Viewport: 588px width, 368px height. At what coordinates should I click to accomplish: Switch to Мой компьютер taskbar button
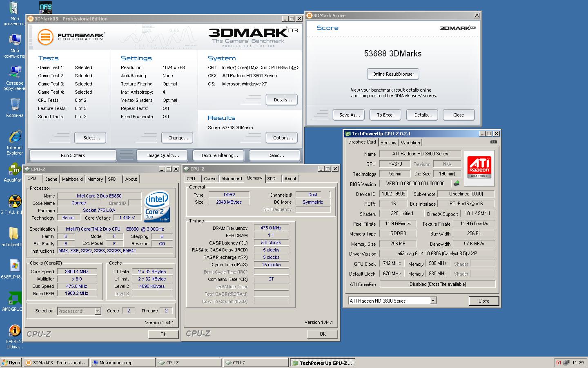pos(122,363)
